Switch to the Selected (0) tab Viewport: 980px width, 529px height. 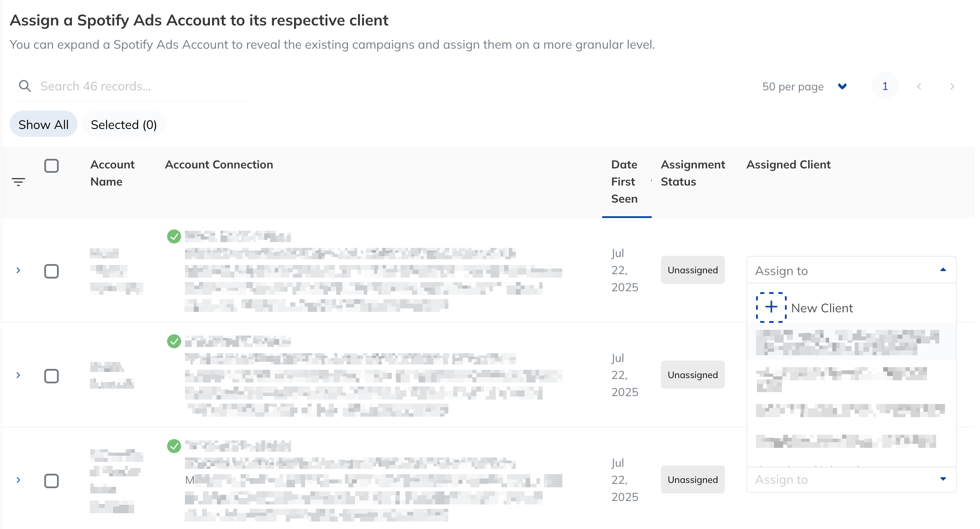[124, 125]
